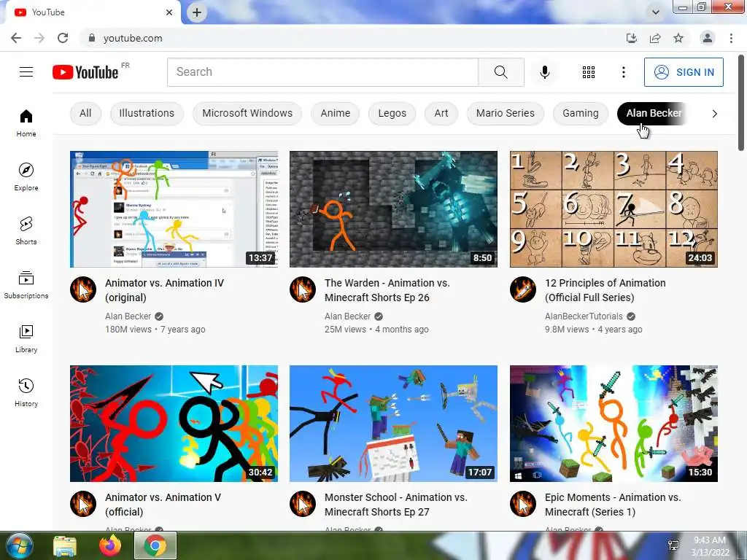The width and height of the screenshot is (747, 560).
Task: Open Animator vs. Animation IV thumbnail
Action: pyautogui.click(x=174, y=209)
